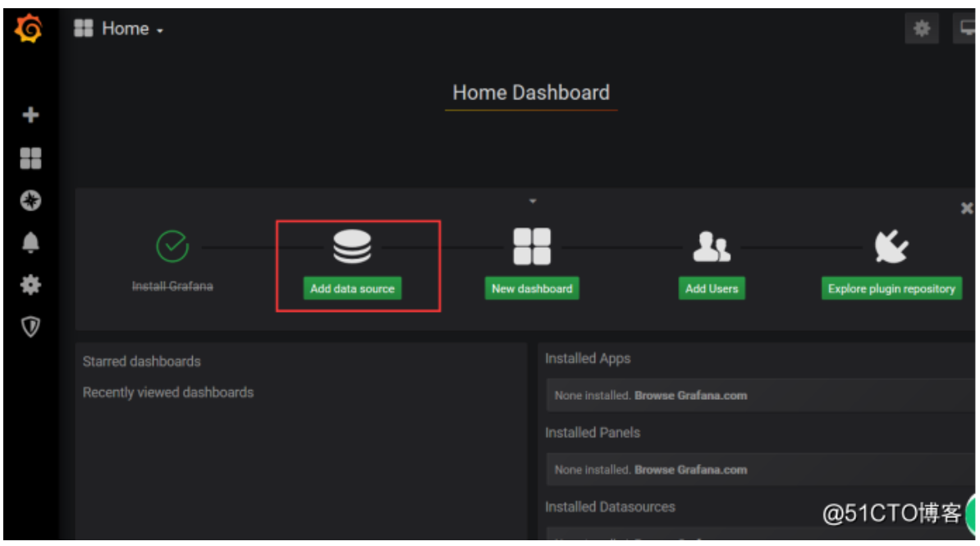Open Browse Grafana.com under Installed Panels
The height and width of the screenshot is (546, 980).
coord(690,470)
